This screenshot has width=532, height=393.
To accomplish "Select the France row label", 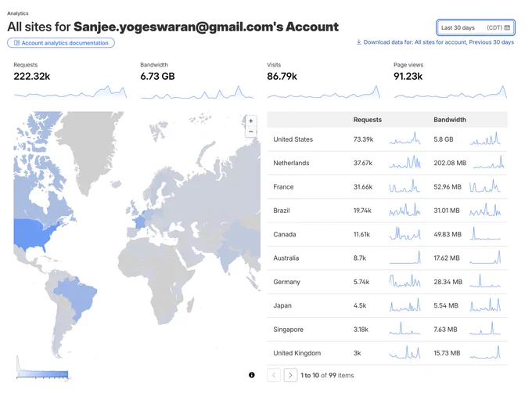I will 283,187.
